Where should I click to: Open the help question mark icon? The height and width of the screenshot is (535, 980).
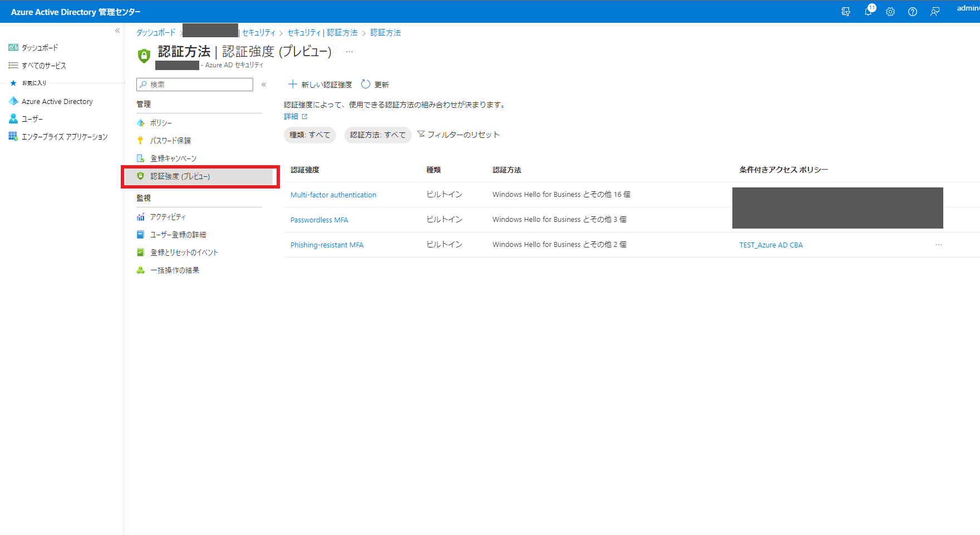point(913,12)
